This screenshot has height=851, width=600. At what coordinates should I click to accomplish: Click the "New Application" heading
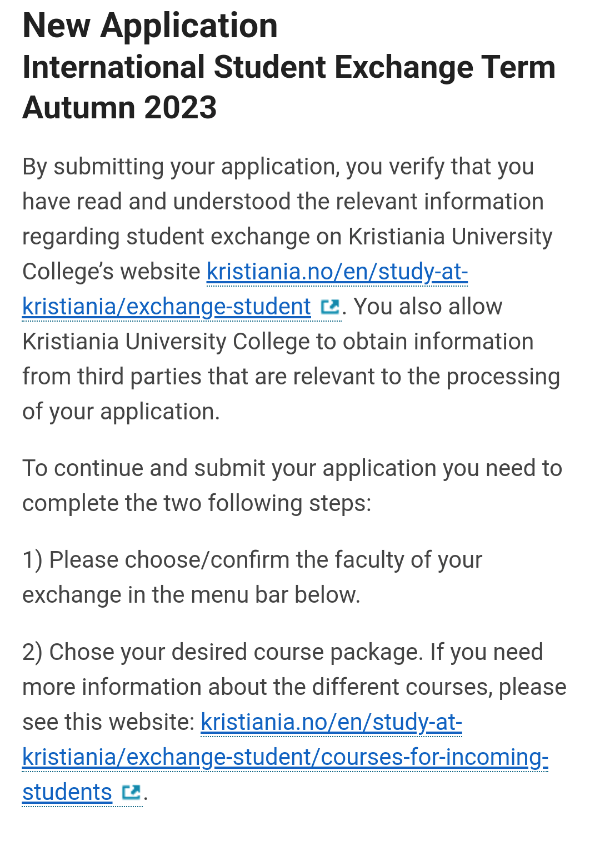coord(150,26)
